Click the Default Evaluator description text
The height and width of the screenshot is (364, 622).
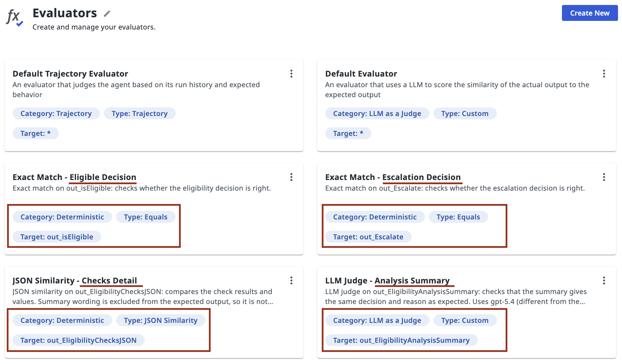pos(457,90)
